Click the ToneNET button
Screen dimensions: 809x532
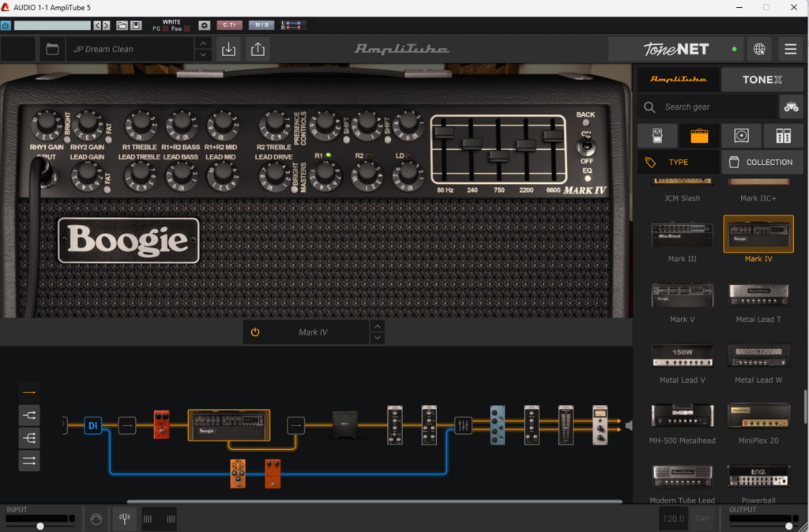676,50
